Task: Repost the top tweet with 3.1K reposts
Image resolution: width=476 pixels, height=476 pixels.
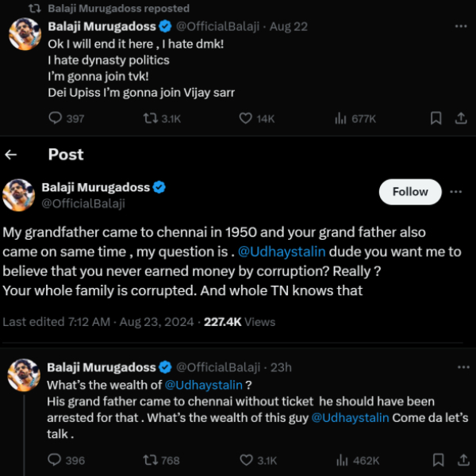Action: point(150,118)
